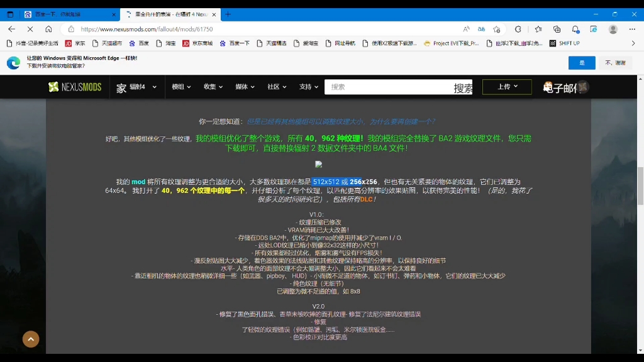
Task: Click the back navigation arrow
Action: click(11, 29)
